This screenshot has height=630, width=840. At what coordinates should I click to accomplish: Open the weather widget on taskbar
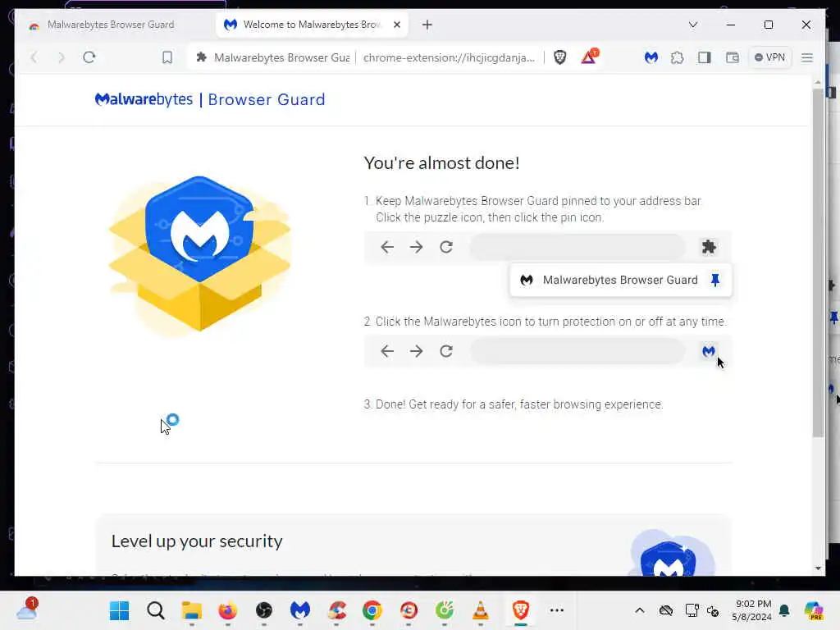27,609
